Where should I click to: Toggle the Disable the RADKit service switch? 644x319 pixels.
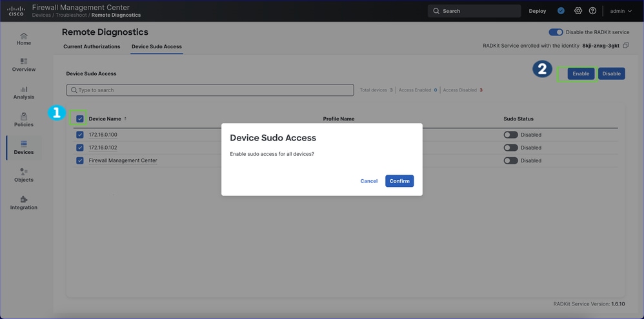pos(556,32)
